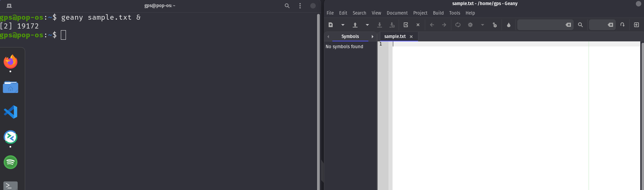Click the toolbar search text field
Viewport: 644px width, 190px height.
[x=541, y=25]
